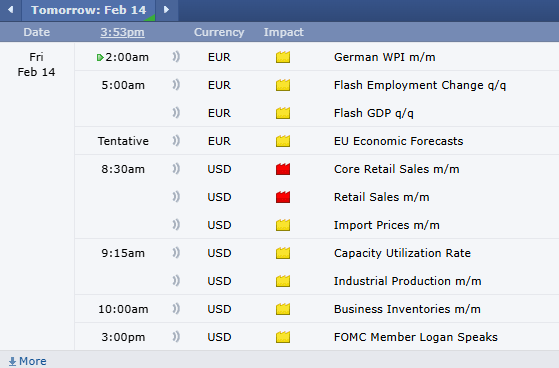559x368 pixels.
Task: Click the 9:15am time cell
Action: click(123, 253)
